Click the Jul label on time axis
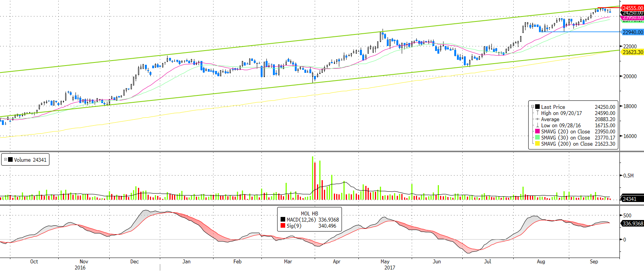This screenshot has height=271, width=644. point(488,261)
